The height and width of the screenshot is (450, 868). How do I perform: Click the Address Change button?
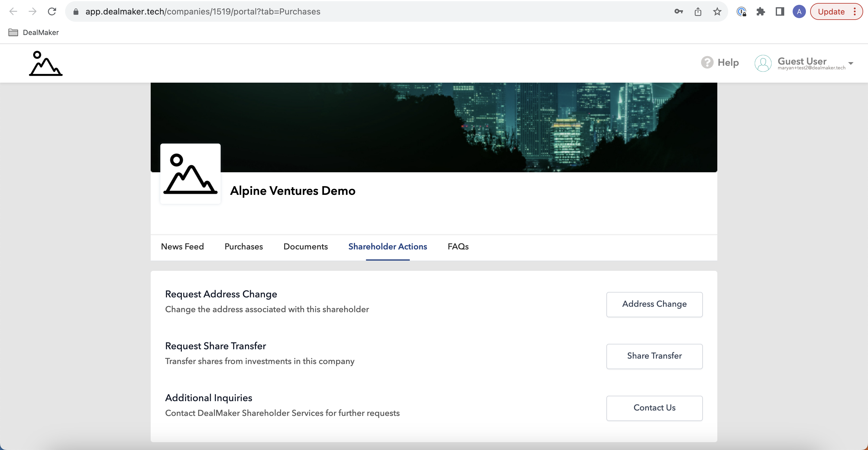tap(654, 304)
